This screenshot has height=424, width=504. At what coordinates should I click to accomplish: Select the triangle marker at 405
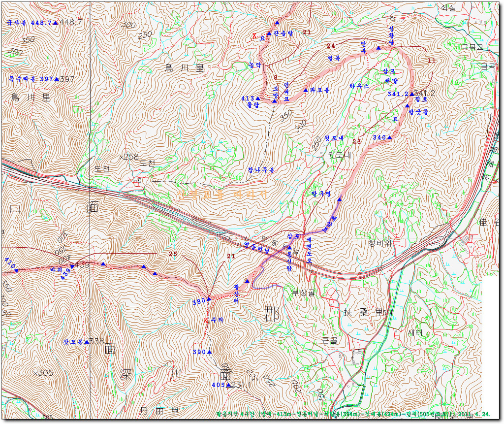tap(228, 385)
